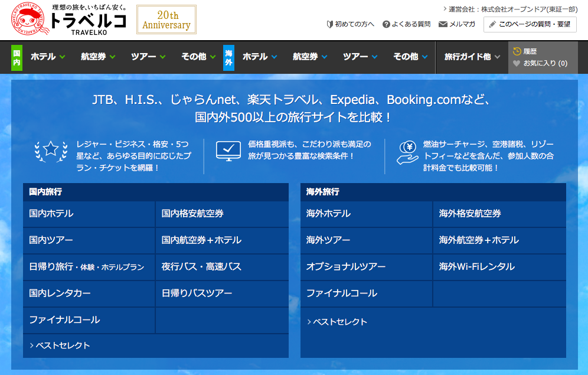Click このページの質問・要望 button
This screenshot has height=375, width=588.
click(x=530, y=24)
